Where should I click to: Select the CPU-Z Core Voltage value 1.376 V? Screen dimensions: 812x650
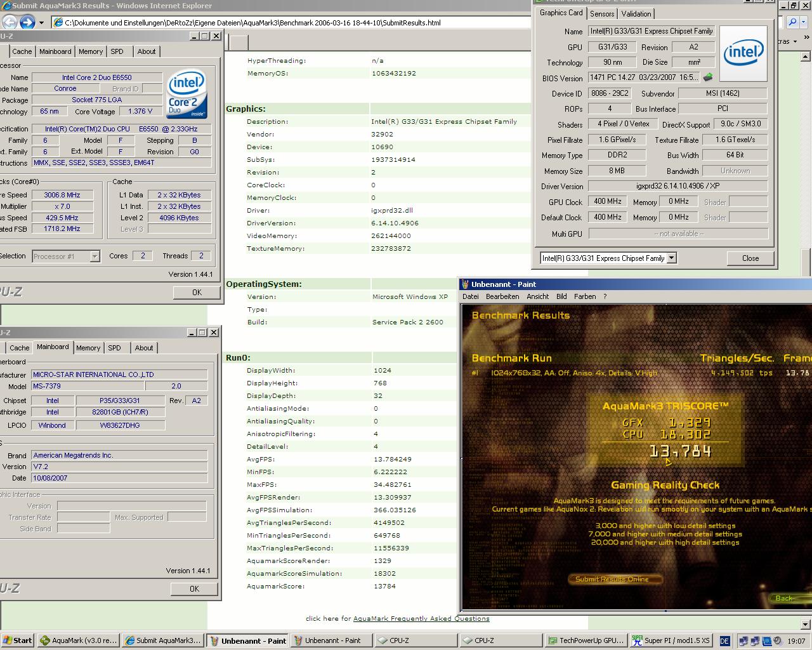click(x=140, y=111)
